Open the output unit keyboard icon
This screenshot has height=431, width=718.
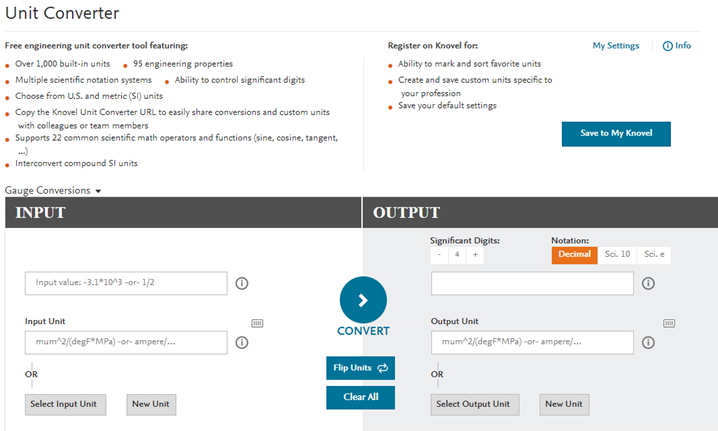(x=669, y=323)
